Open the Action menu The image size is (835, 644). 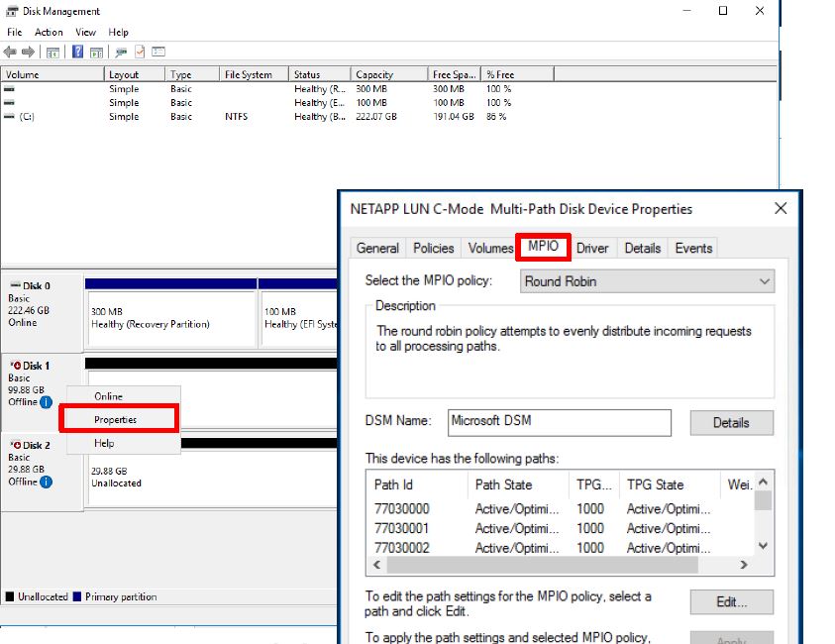[x=49, y=33]
